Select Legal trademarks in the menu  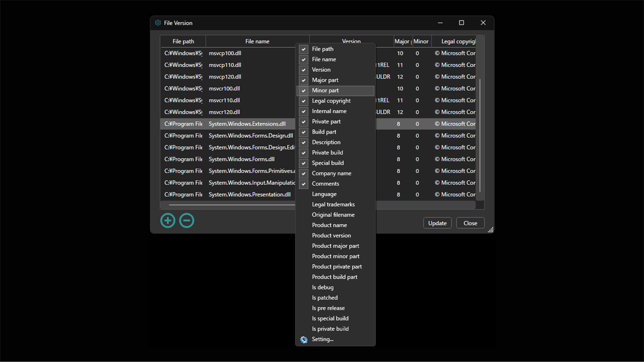[x=333, y=204]
